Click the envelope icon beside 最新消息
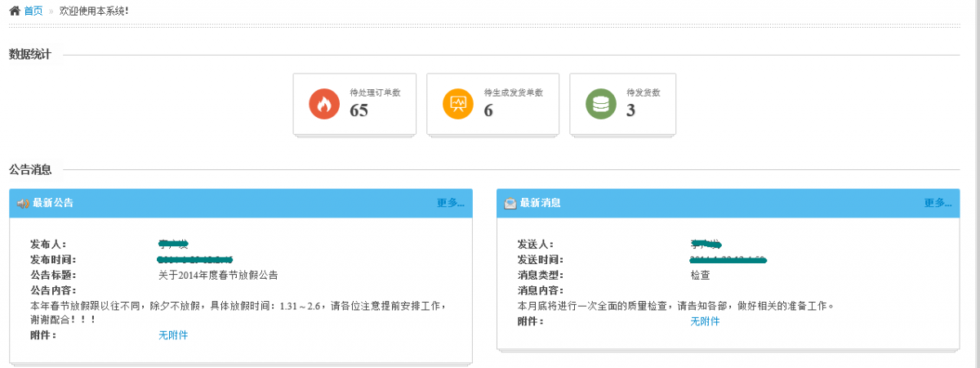Viewport: 980px width, 368px height. click(x=510, y=204)
